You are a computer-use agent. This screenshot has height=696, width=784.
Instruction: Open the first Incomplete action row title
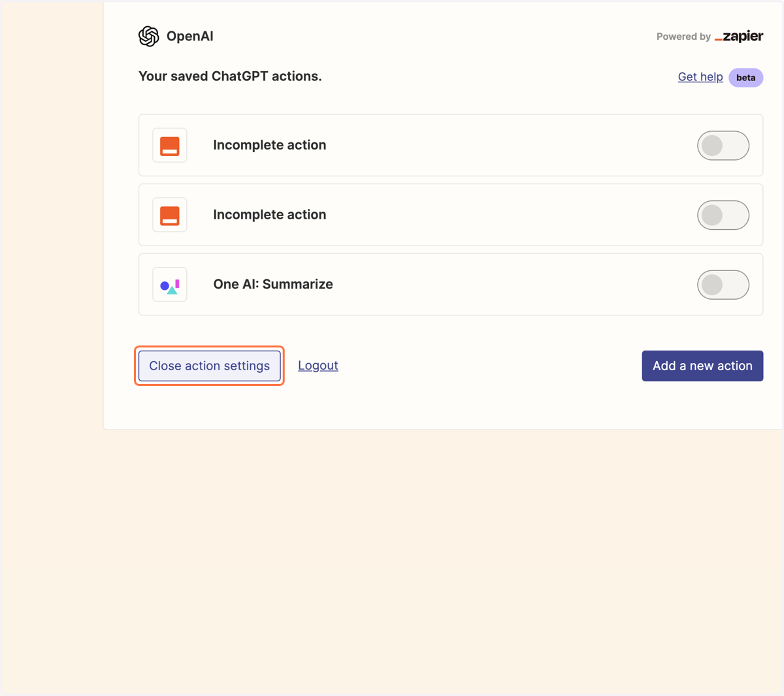[270, 145]
